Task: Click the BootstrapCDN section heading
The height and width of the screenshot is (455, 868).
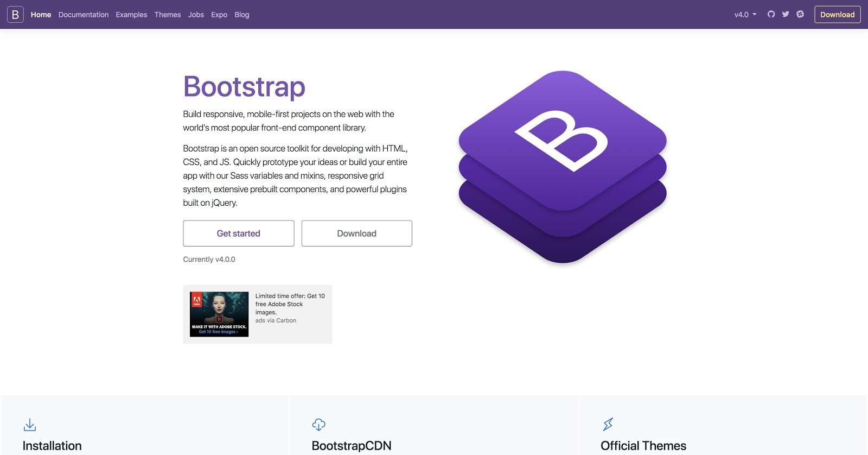Action: [352, 446]
